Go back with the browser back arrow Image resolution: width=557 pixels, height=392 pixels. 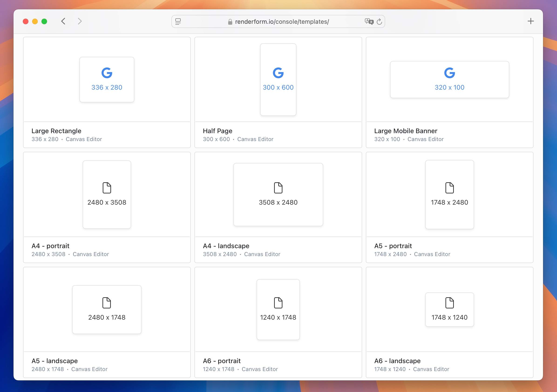point(63,21)
